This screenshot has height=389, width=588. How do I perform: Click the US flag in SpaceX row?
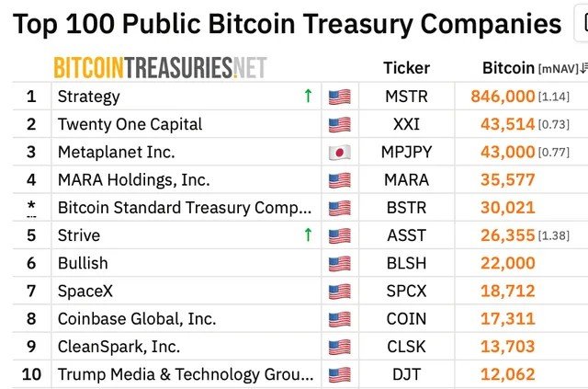(340, 292)
